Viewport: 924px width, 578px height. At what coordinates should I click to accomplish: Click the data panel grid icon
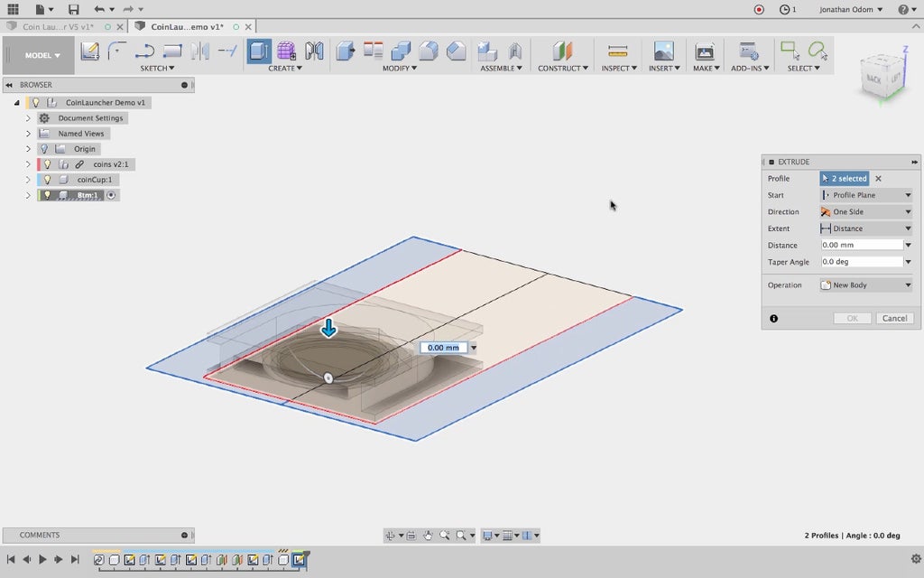pos(13,9)
